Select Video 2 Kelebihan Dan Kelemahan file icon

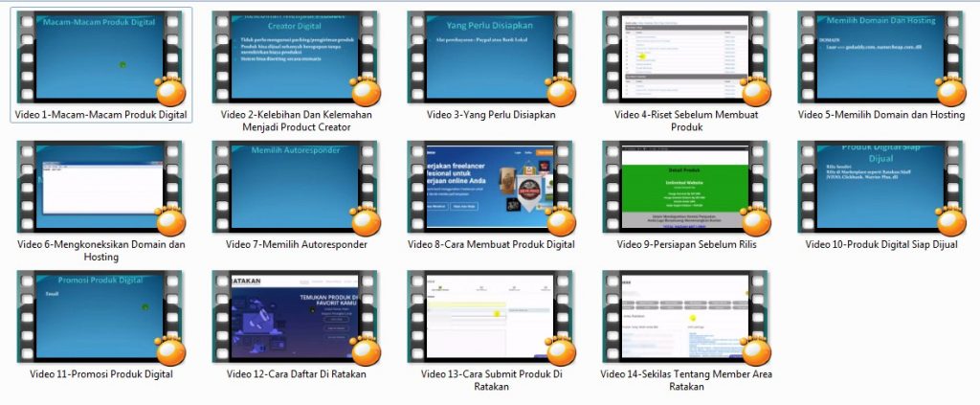296,56
